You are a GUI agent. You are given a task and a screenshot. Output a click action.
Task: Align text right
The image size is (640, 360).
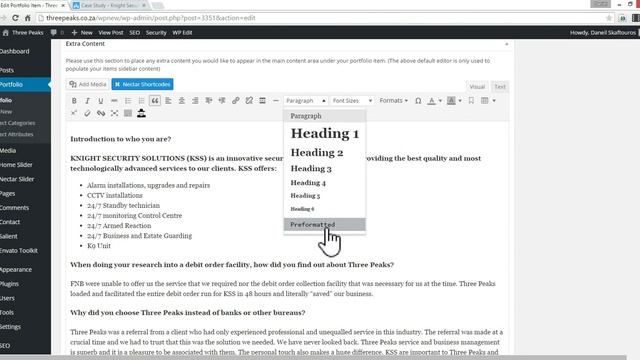click(195, 101)
